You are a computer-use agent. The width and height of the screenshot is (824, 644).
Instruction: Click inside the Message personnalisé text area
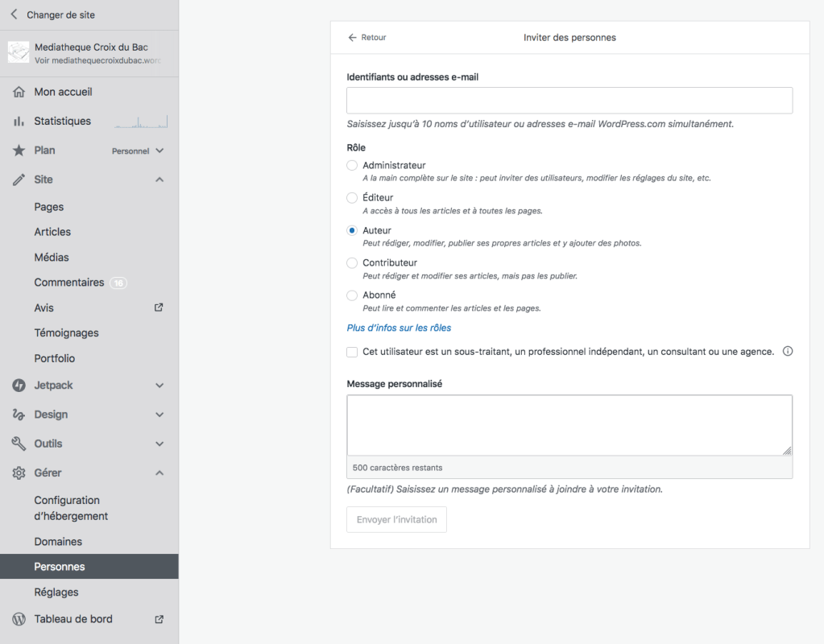coord(569,425)
